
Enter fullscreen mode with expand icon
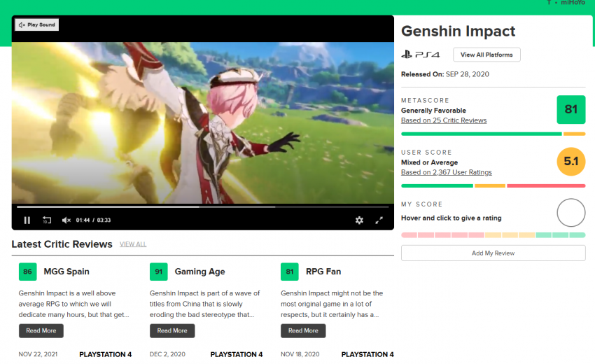[x=379, y=220]
